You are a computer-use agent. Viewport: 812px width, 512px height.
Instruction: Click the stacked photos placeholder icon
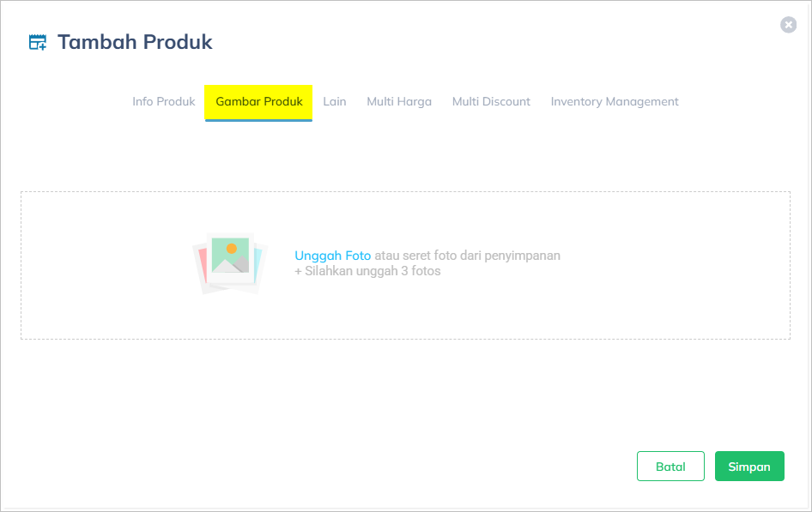(x=229, y=263)
